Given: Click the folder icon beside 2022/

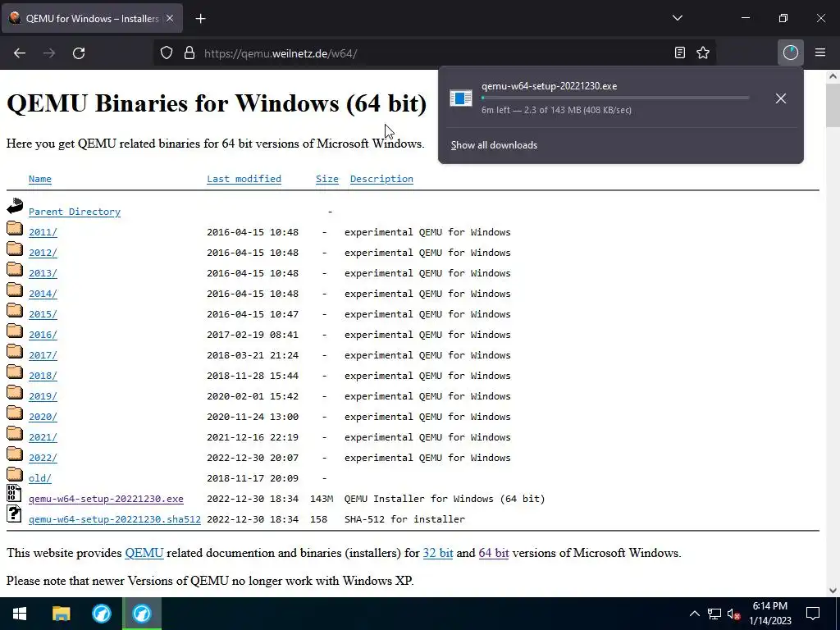Looking at the screenshot, I should coord(15,454).
